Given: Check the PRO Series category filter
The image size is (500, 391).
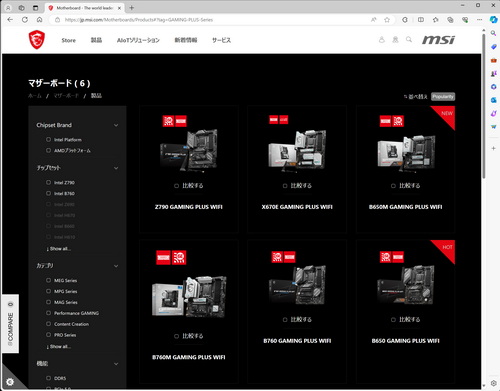Looking at the screenshot, I should click(48, 335).
